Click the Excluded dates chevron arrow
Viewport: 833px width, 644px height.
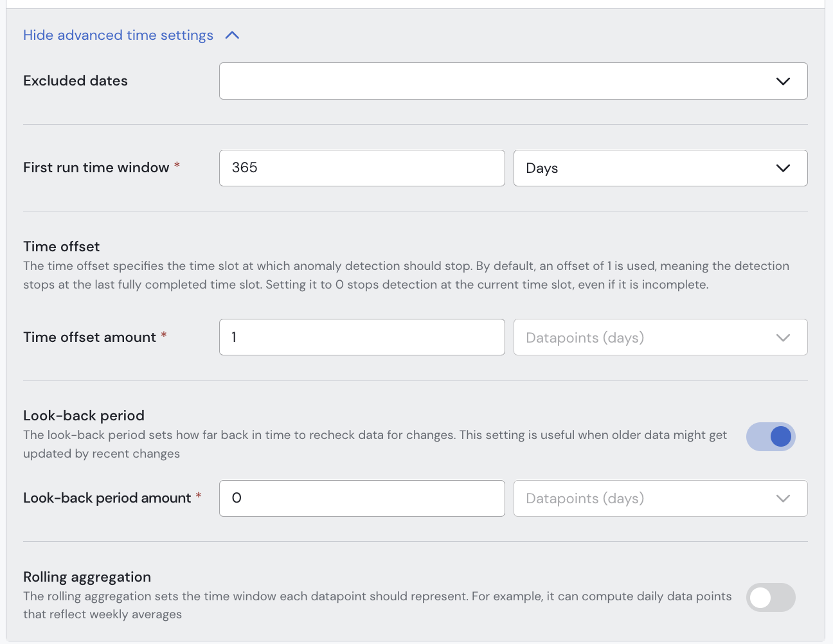point(782,81)
